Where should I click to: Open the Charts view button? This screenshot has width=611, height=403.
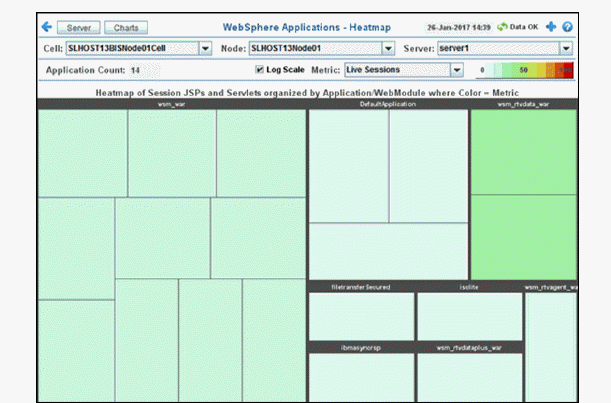pyautogui.click(x=126, y=28)
